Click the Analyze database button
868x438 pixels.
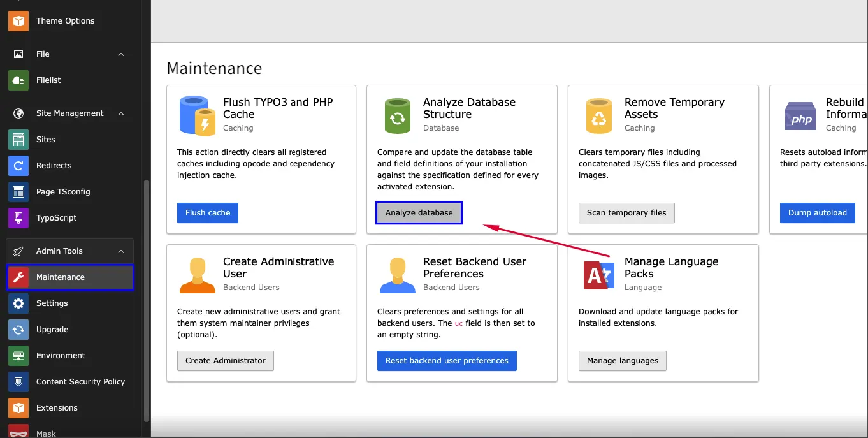(x=419, y=213)
